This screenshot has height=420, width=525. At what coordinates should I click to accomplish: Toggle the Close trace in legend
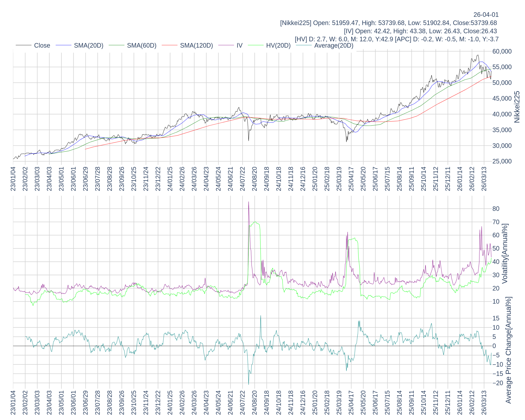(42, 46)
